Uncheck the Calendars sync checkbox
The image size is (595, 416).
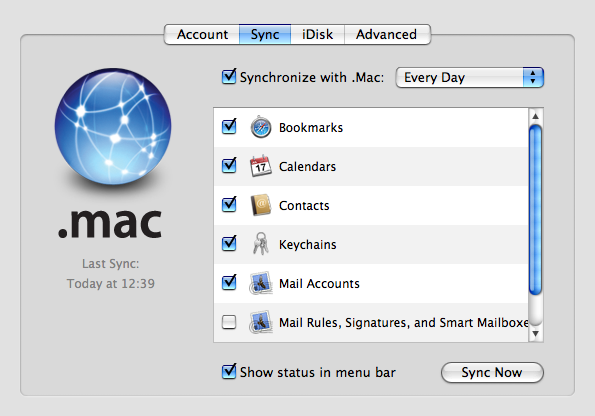coord(229,166)
